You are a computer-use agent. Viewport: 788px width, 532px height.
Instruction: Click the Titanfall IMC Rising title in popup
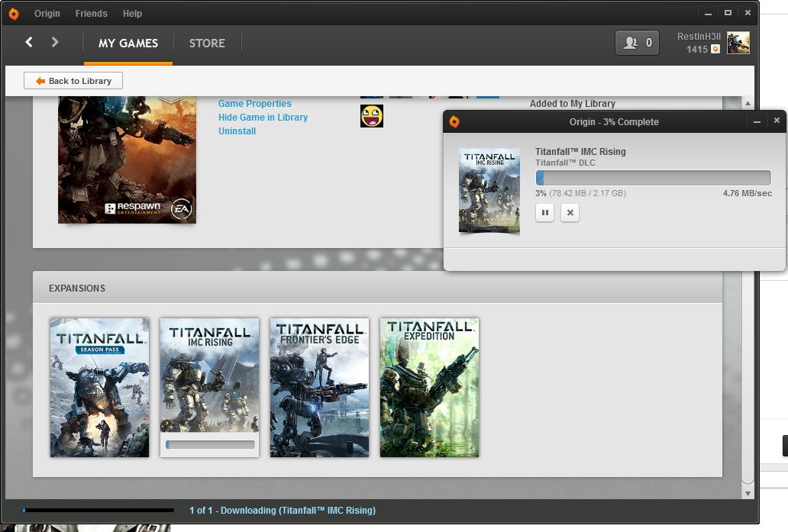[x=580, y=151]
